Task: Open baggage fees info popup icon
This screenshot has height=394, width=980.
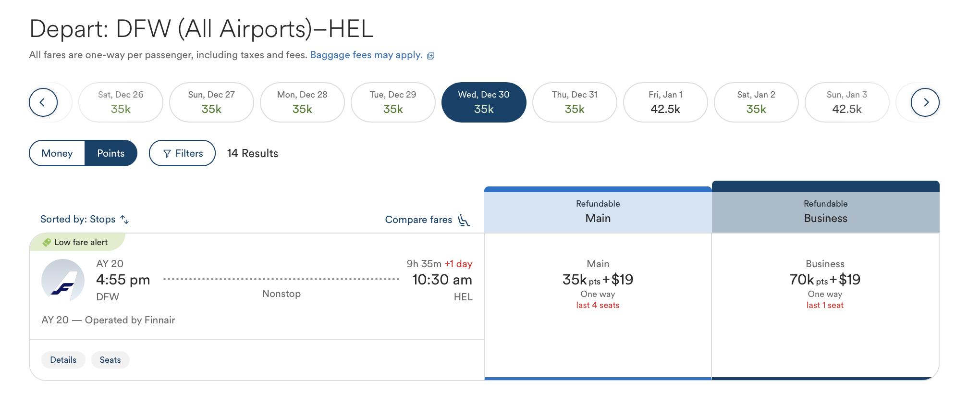Action: [x=430, y=56]
